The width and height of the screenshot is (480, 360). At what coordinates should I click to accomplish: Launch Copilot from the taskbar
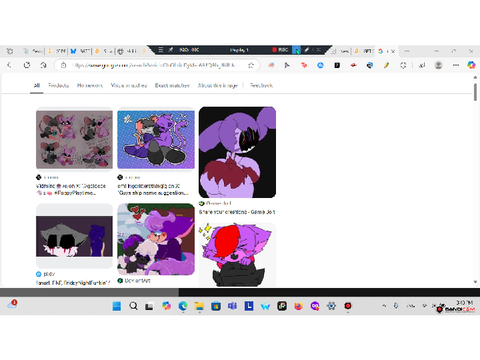point(166,306)
